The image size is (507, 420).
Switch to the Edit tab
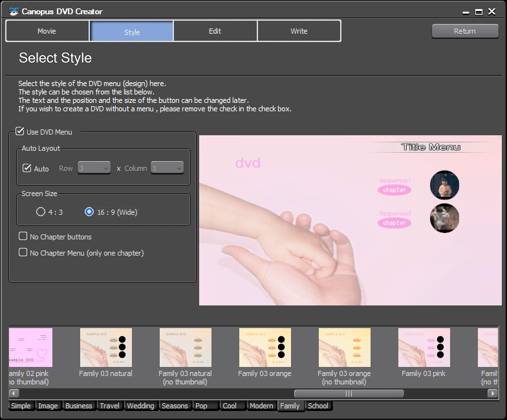click(215, 31)
